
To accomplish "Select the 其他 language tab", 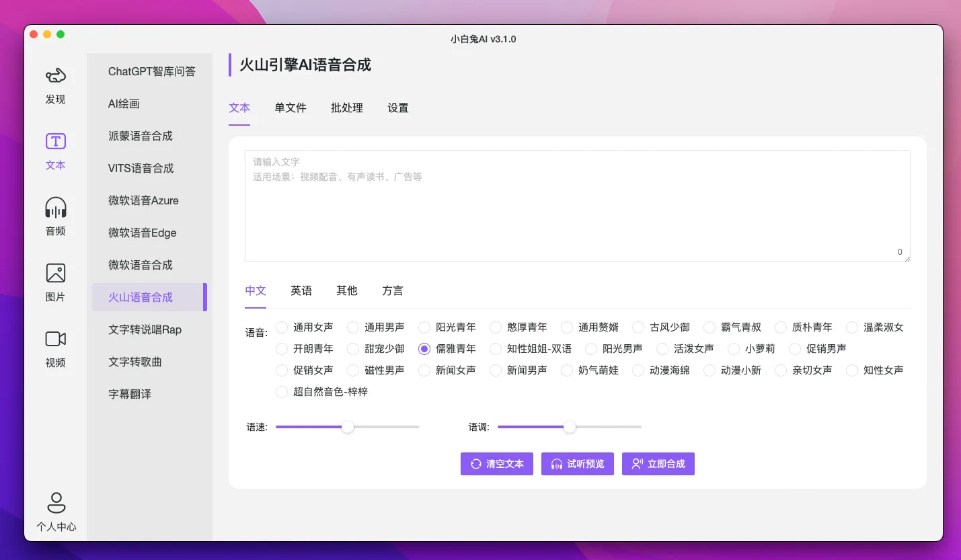I will (347, 290).
